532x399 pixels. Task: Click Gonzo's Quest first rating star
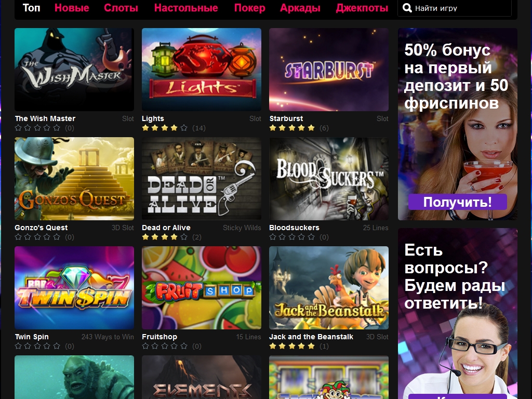[x=18, y=237]
